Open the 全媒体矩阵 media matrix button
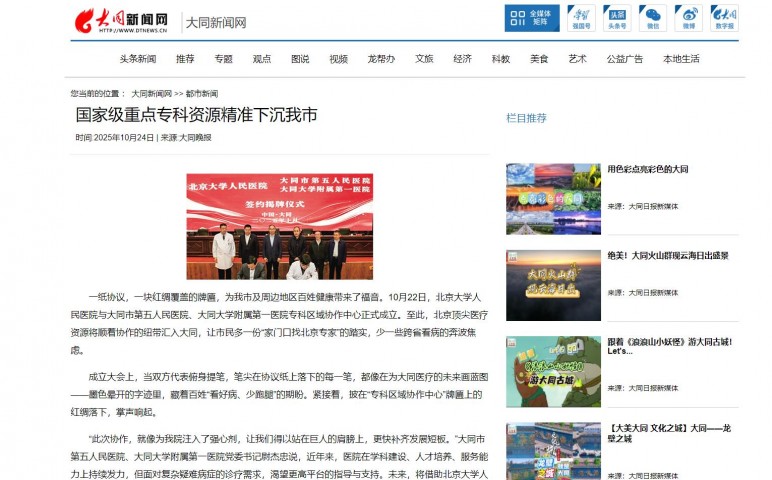Screen dimensions: 772x480 click(531, 18)
